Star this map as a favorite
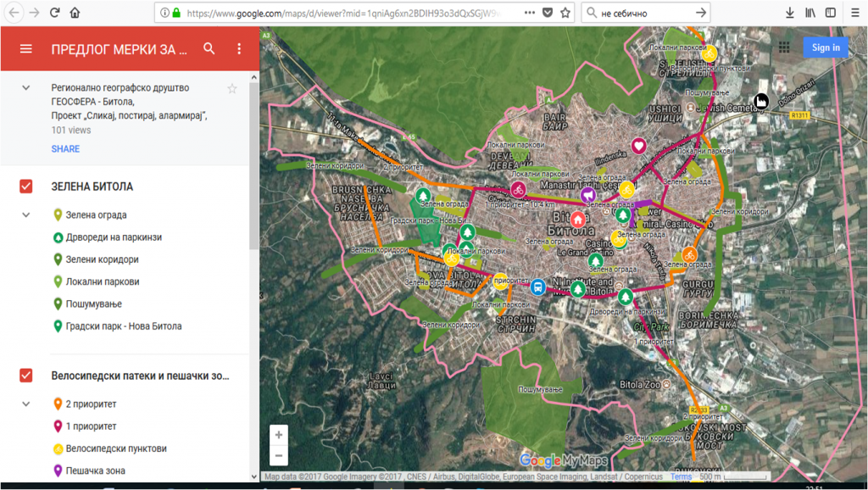Image resolution: width=868 pixels, height=490 pixels. coord(232,88)
